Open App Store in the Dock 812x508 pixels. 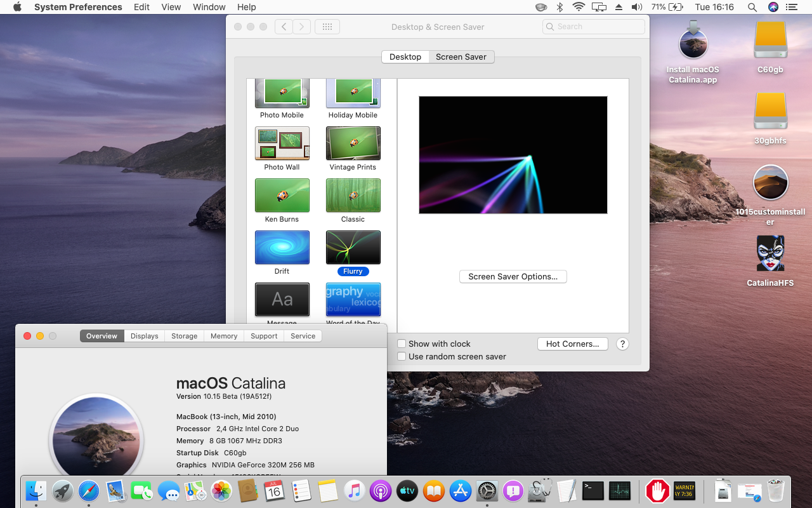pos(460,491)
